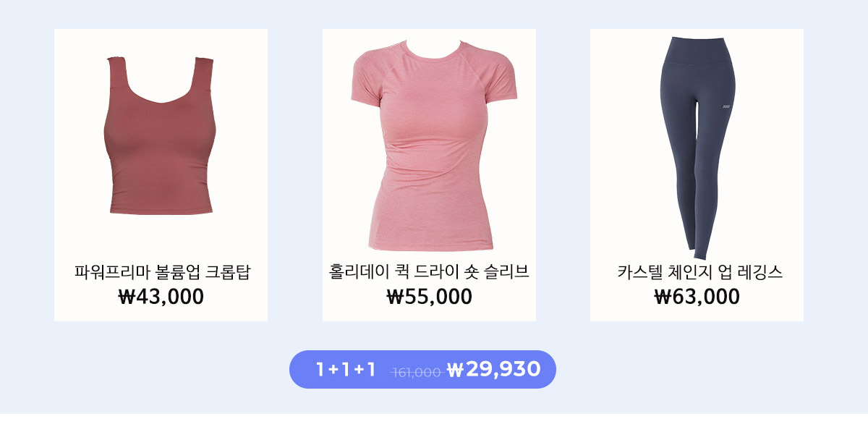The width and height of the screenshot is (868, 440).
Task: Click product name 파워프리마 볼륨업 크롭탑
Action: pos(162,273)
